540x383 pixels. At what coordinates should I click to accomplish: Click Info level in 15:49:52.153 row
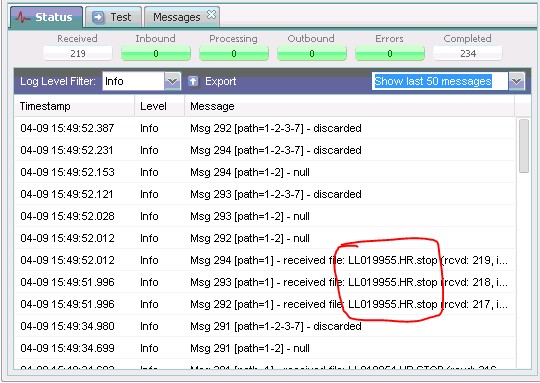[149, 172]
